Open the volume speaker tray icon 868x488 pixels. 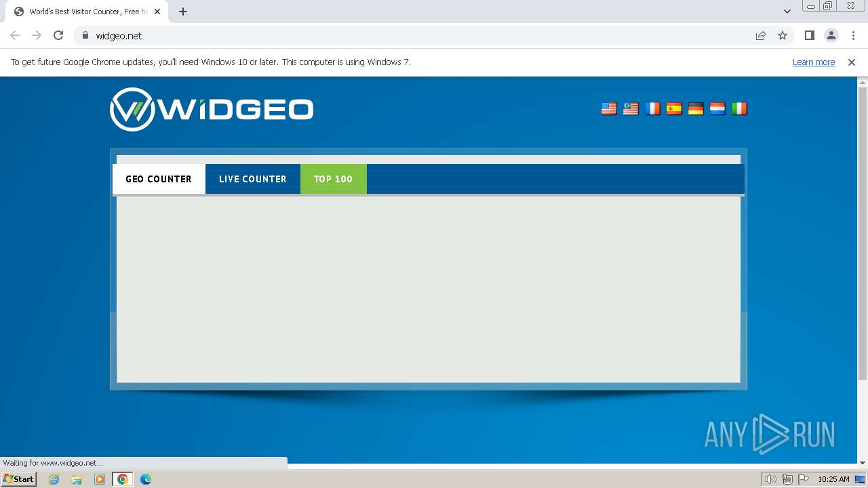770,479
